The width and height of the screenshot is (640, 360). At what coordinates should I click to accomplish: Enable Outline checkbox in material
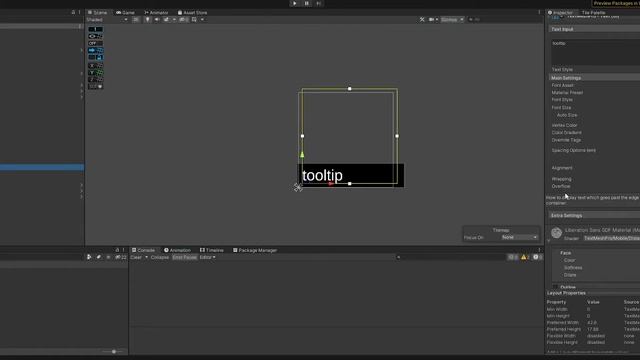click(x=555, y=287)
